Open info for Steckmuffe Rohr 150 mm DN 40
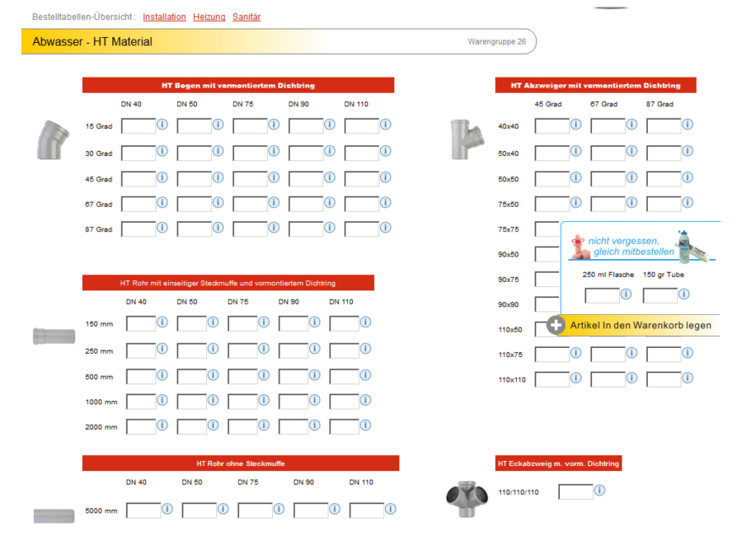 [162, 322]
